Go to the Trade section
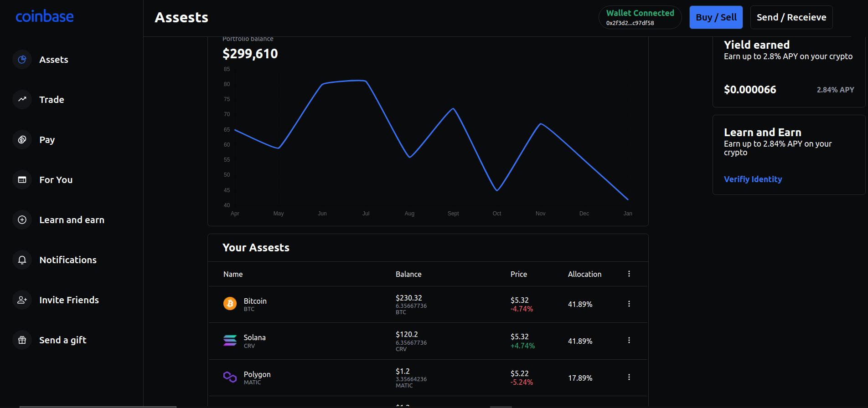This screenshot has width=868, height=408. pos(52,100)
